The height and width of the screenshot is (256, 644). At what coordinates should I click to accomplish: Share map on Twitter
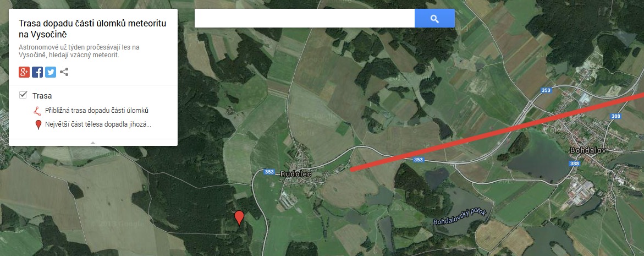coord(51,72)
